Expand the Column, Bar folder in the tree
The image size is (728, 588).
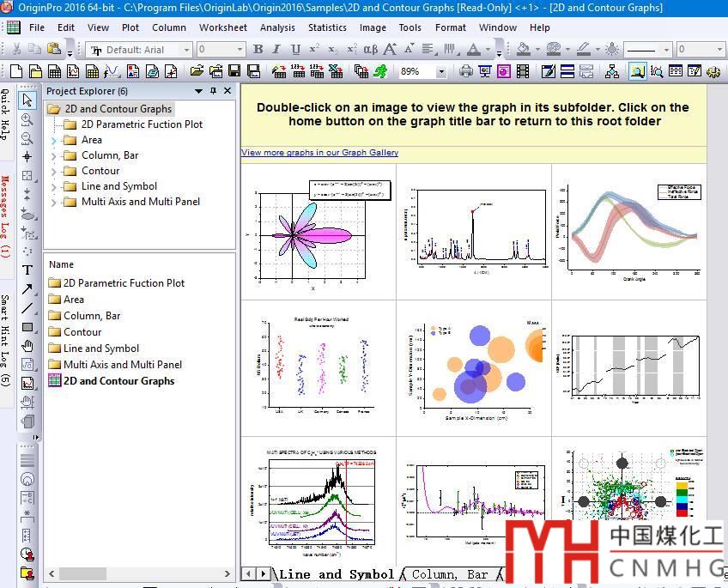coord(54,155)
